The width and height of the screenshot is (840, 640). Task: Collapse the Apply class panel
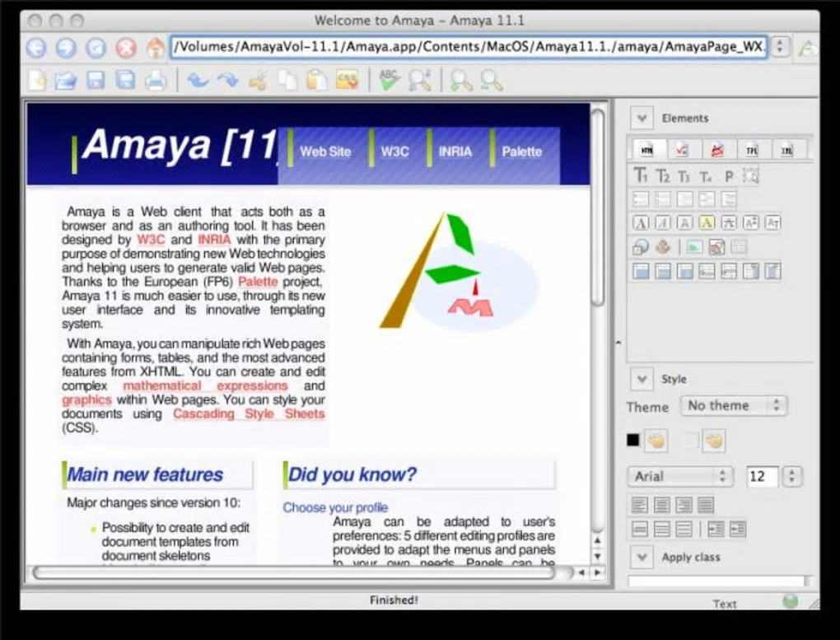(642, 558)
